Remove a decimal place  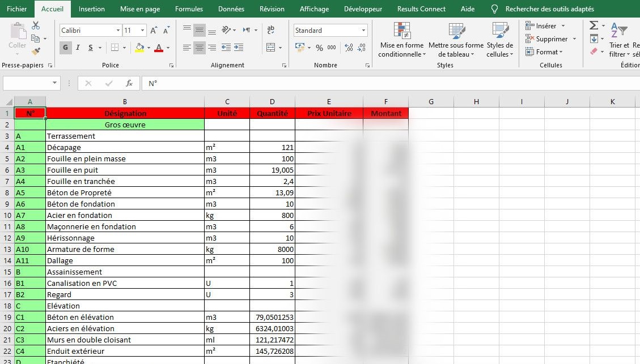click(362, 48)
